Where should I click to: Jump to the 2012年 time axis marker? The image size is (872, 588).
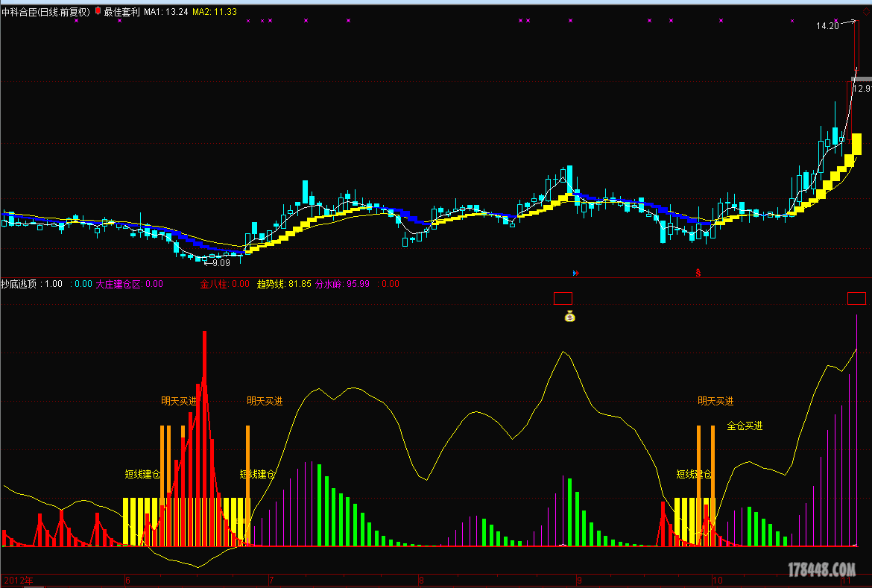tap(19, 580)
